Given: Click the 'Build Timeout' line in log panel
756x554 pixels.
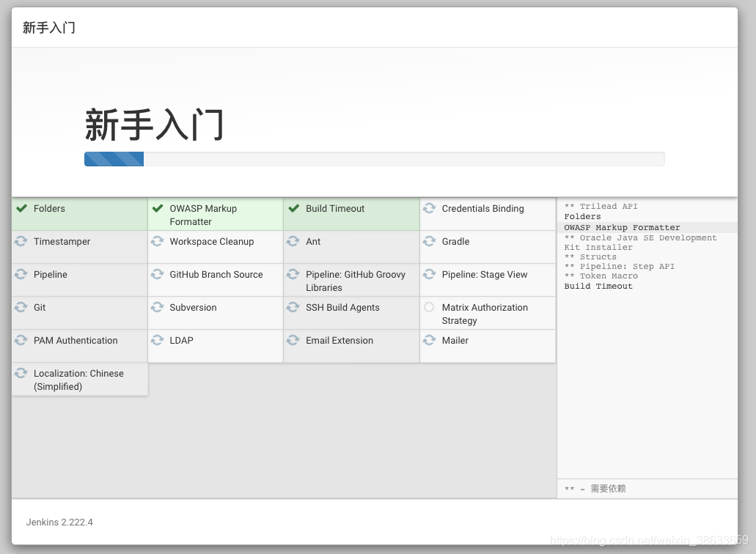Looking at the screenshot, I should pos(598,286).
